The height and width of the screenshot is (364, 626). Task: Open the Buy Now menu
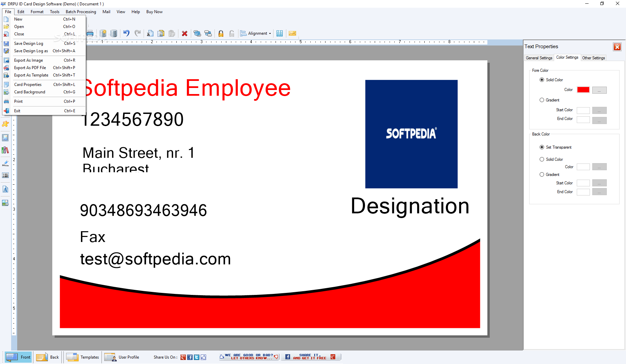[x=154, y=12]
